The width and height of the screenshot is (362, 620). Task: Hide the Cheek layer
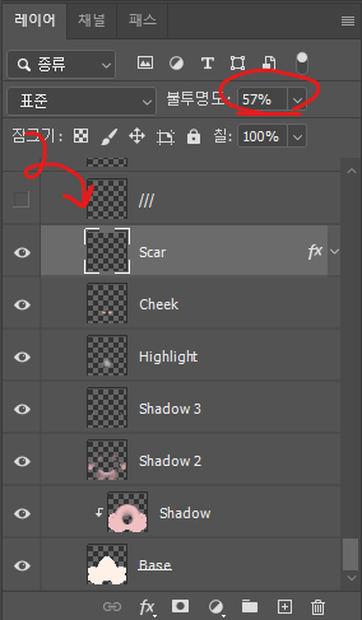click(22, 304)
